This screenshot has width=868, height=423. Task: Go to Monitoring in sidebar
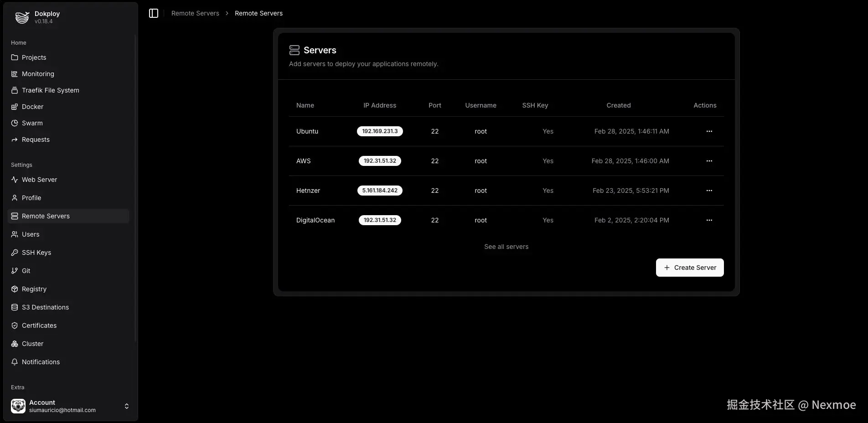(x=68, y=74)
